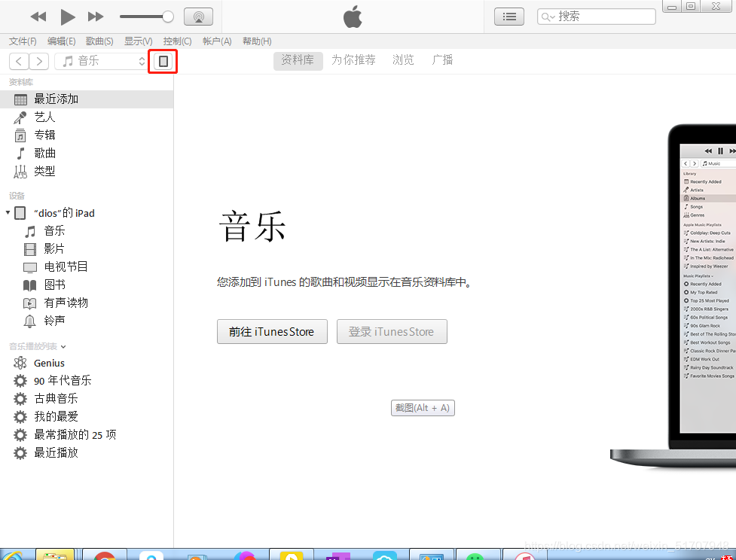
Task: Click the 登录 iTunes Store button
Action: (x=392, y=332)
